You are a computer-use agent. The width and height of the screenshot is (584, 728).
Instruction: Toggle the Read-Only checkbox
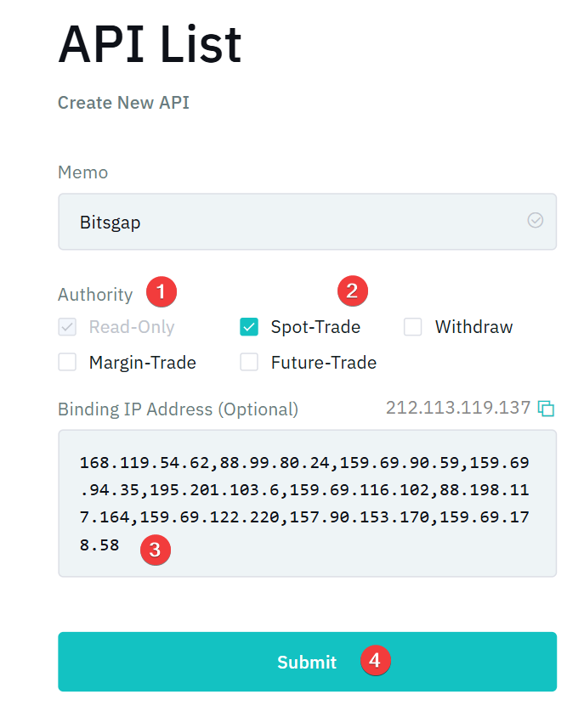67,327
